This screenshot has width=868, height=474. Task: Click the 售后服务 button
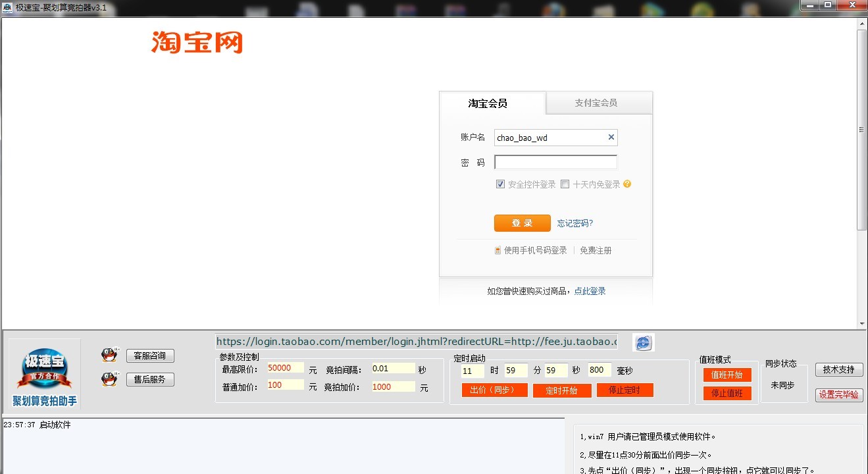pos(150,379)
